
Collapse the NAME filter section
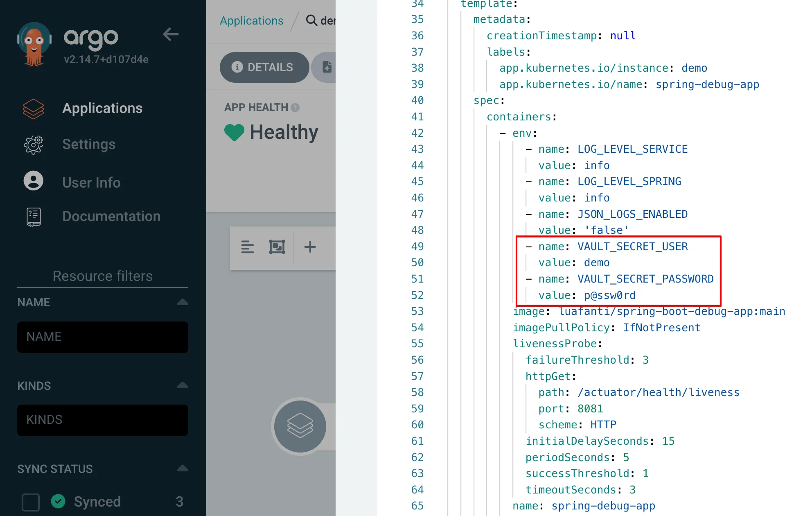click(183, 302)
